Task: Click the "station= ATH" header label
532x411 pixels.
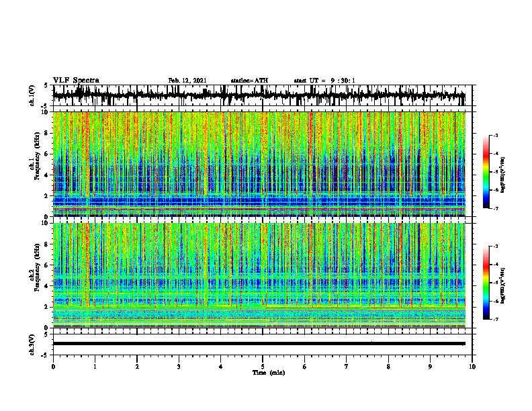Action: 249,81
